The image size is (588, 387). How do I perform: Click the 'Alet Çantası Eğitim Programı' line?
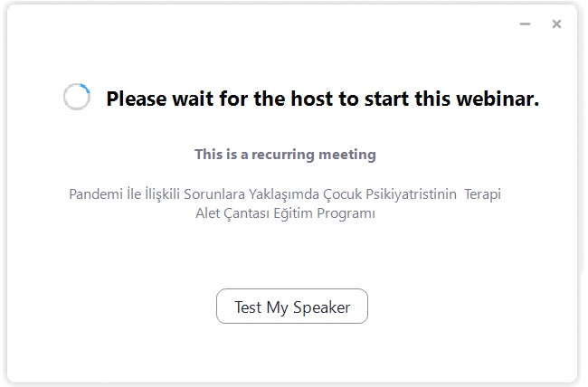click(x=285, y=213)
